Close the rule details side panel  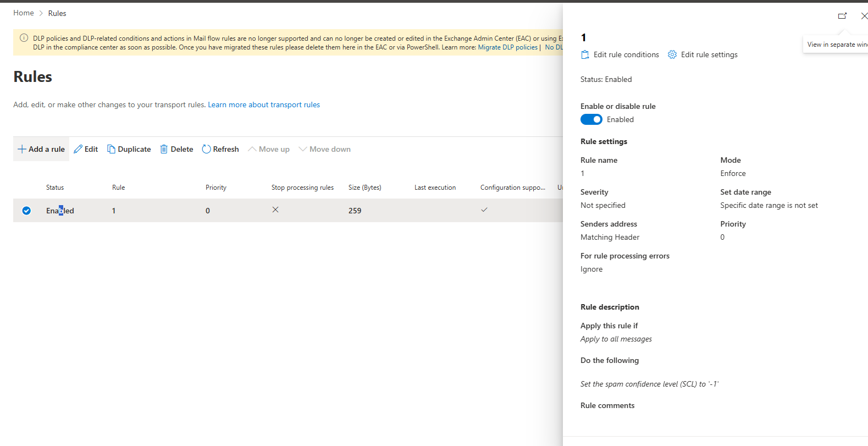click(x=864, y=16)
